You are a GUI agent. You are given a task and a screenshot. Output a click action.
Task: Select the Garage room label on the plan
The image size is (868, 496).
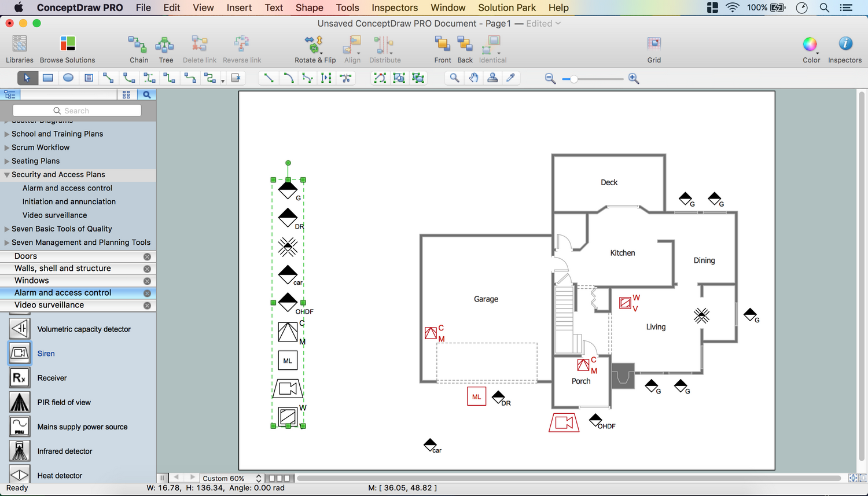[486, 299]
